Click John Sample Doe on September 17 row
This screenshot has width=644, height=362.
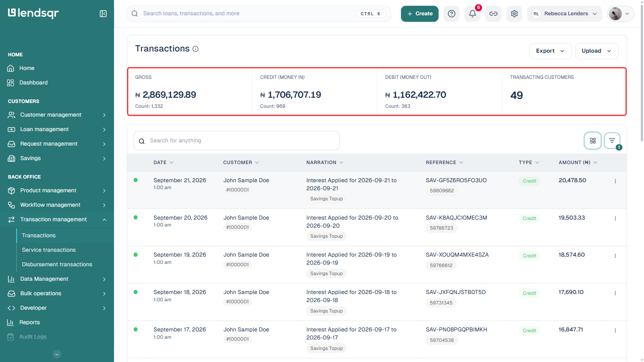[x=246, y=329]
